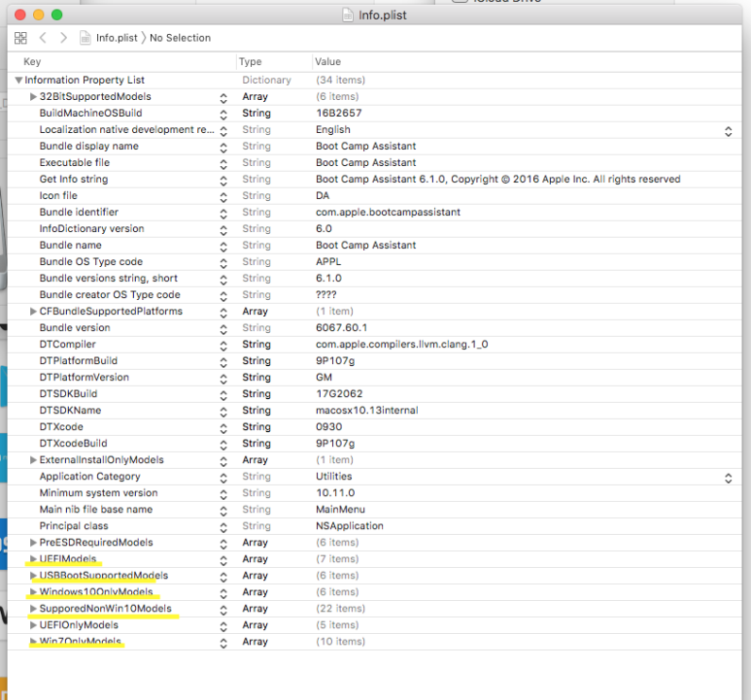Screen dimensions: 751x700
Task: Open the related items grid icon
Action: coord(20,38)
